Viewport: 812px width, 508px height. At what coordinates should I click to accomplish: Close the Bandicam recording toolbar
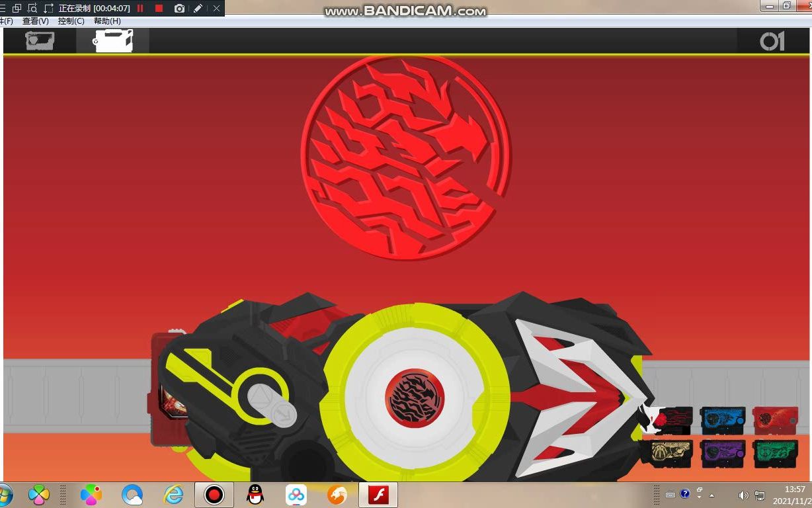coord(216,8)
